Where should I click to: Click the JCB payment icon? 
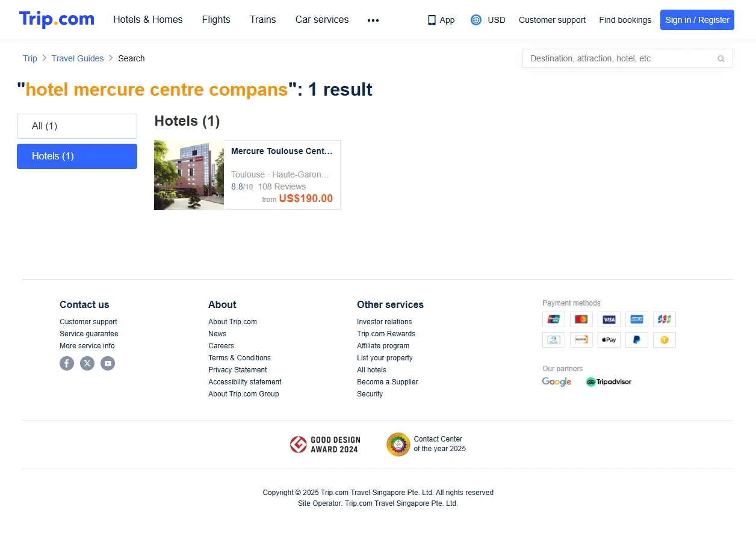pos(665,319)
